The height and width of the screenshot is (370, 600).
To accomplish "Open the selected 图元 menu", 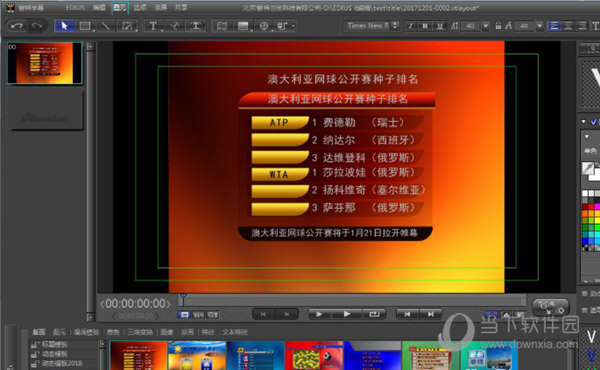I will point(120,8).
